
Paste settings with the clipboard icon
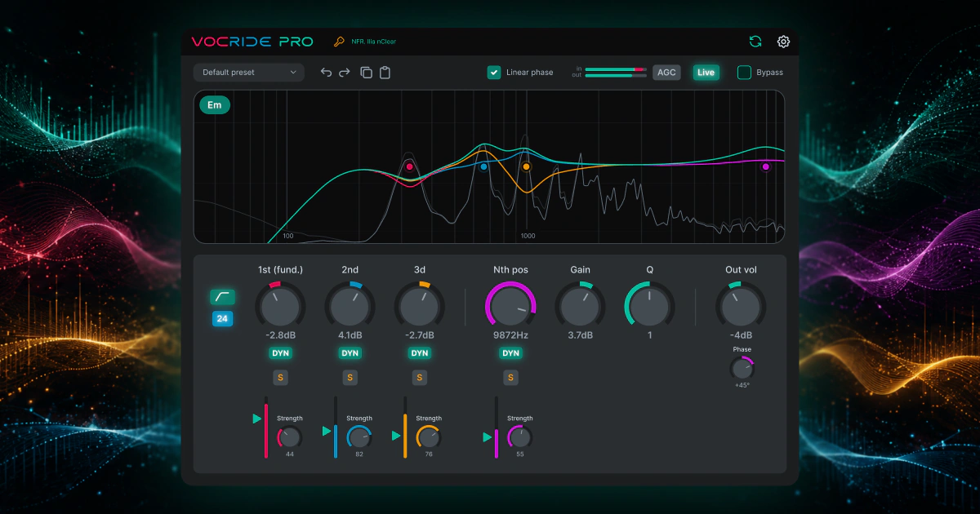pos(385,73)
